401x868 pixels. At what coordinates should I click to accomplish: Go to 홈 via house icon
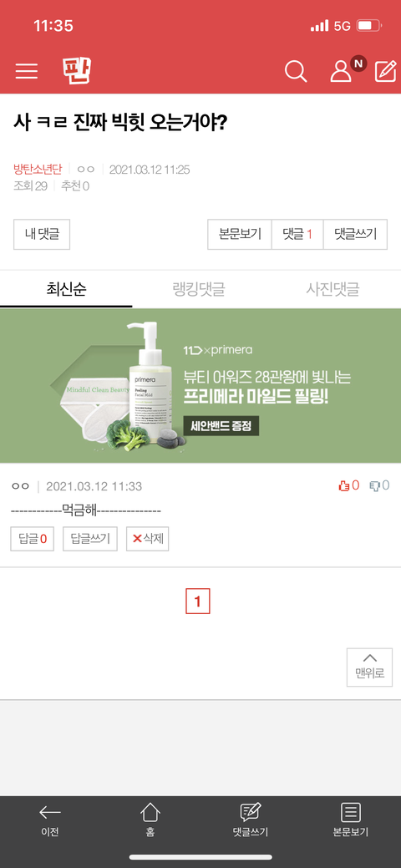pos(150,820)
